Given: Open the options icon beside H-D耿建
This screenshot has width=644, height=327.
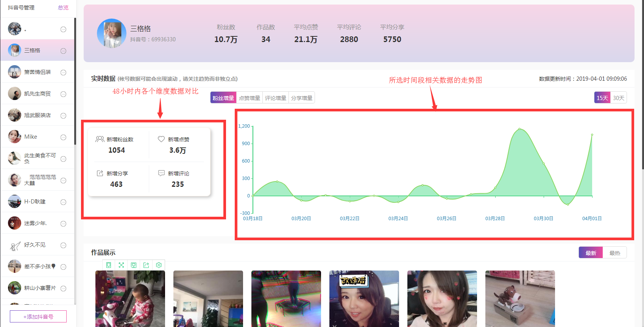Looking at the screenshot, I should click(63, 202).
